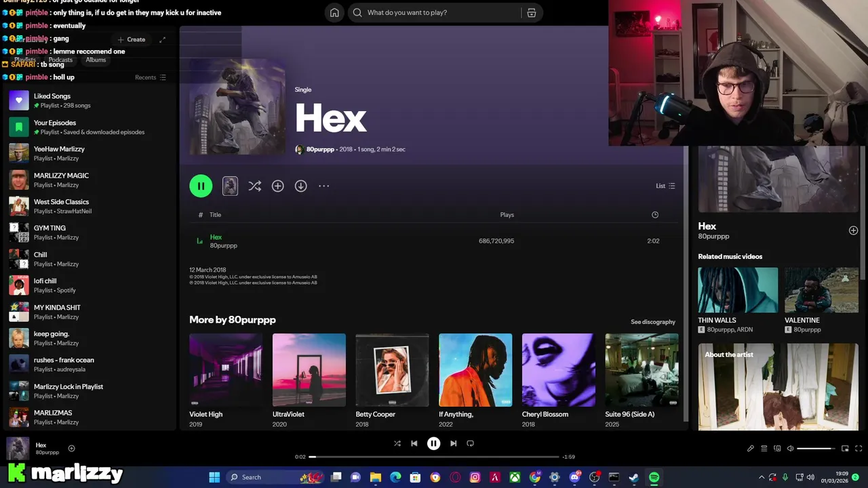Screen dimensions: 868x488
Task: Open the small album preview thumbnail next to play
Action: tap(230, 186)
